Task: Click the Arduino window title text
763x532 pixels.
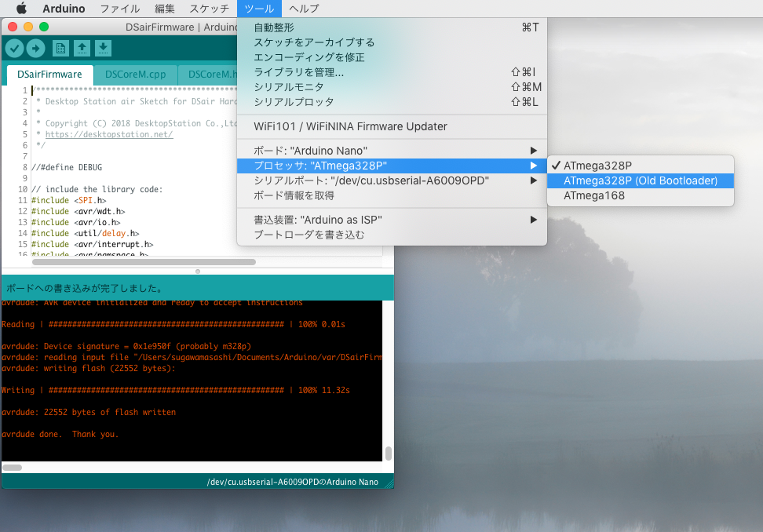Action: (x=181, y=27)
